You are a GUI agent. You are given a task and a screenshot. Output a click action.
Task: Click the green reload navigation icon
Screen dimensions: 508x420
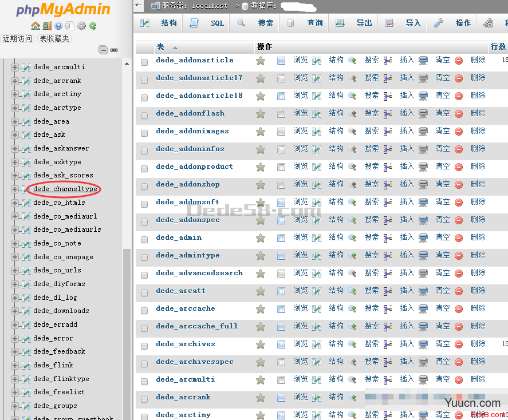93,26
